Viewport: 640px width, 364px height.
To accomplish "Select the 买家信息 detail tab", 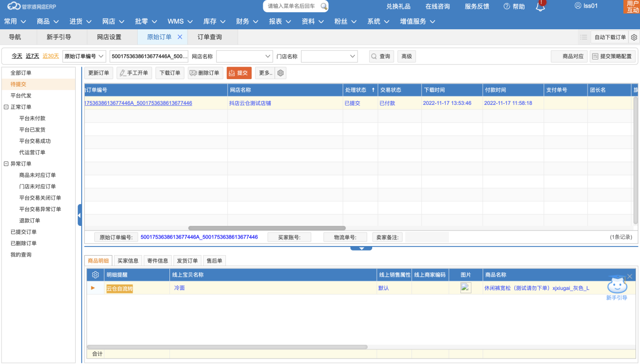I will coord(128,261).
